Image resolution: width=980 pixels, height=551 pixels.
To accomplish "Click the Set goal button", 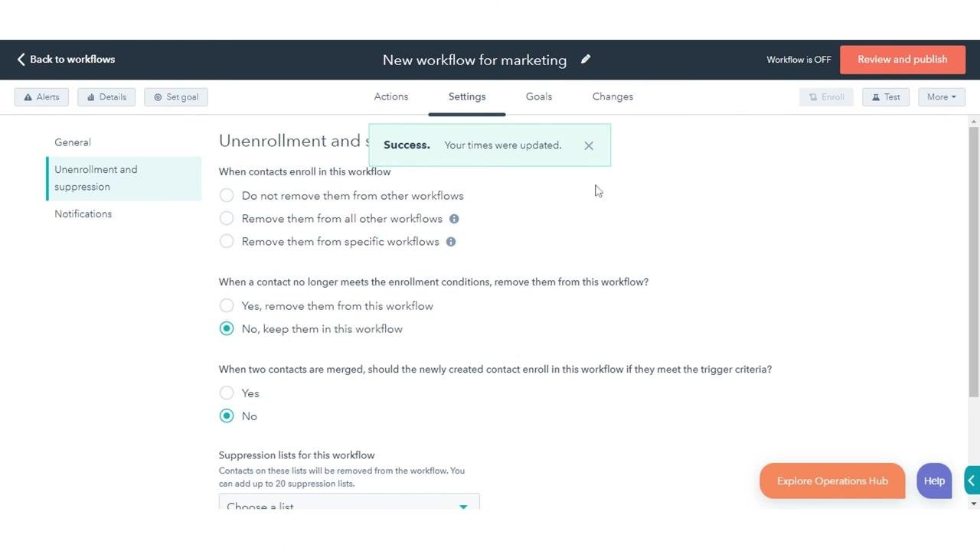I will [176, 97].
